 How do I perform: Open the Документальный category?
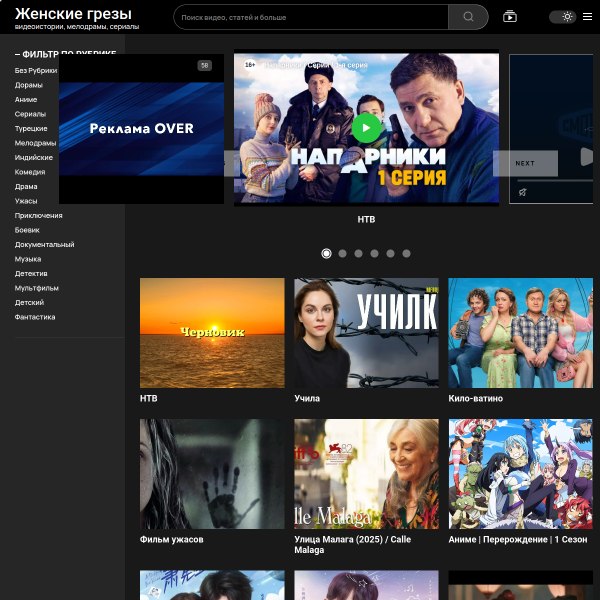pos(44,245)
